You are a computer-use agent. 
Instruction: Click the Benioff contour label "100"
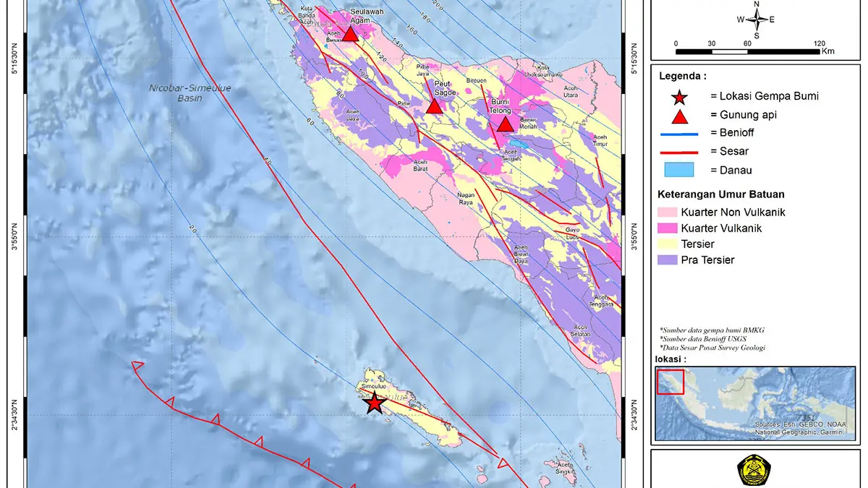363,75
